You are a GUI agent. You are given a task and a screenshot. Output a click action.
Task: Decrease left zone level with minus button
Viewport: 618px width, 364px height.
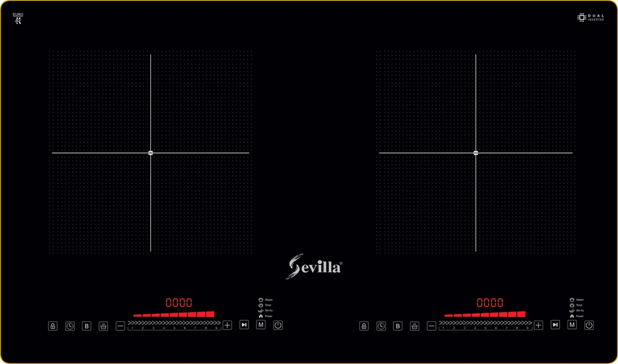click(120, 326)
